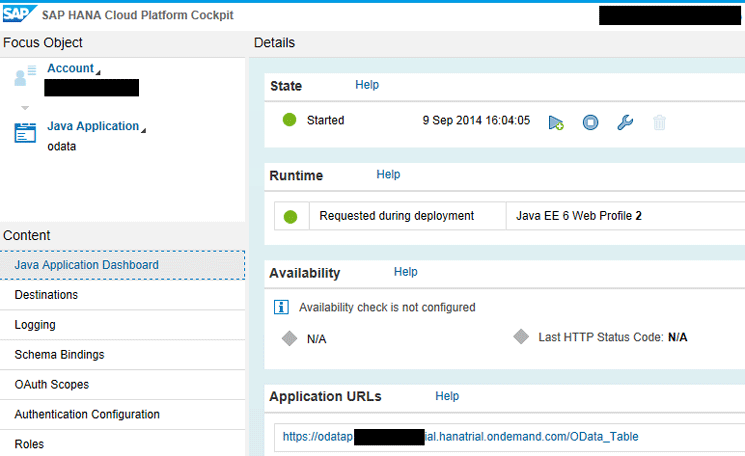Click the SAP logo in the header

point(19,13)
